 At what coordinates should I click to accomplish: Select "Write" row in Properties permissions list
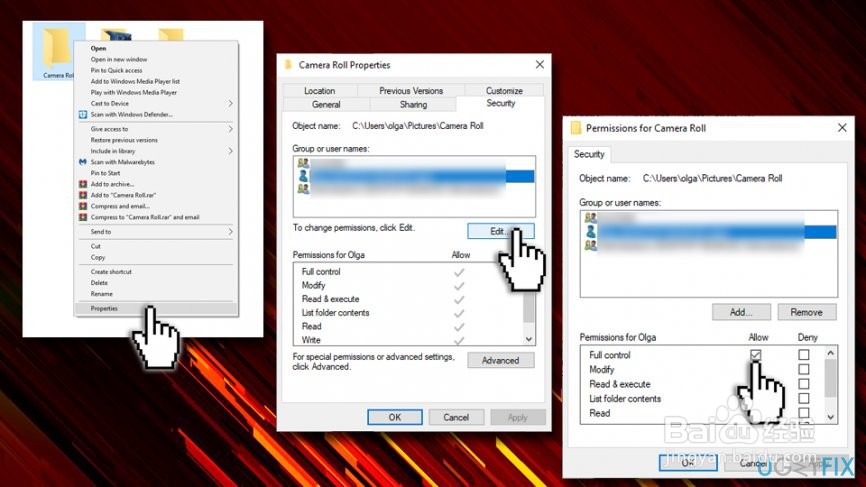coord(408,340)
